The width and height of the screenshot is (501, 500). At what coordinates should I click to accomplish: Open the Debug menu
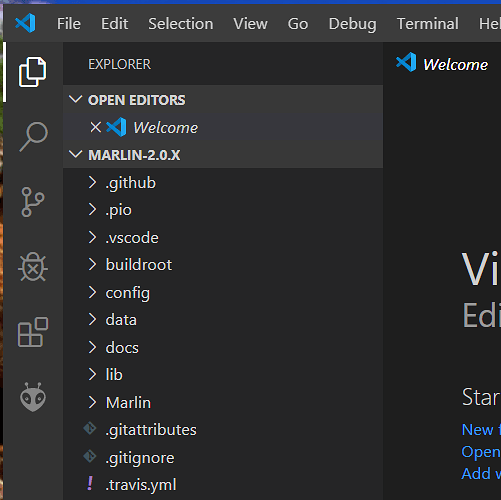(x=352, y=24)
